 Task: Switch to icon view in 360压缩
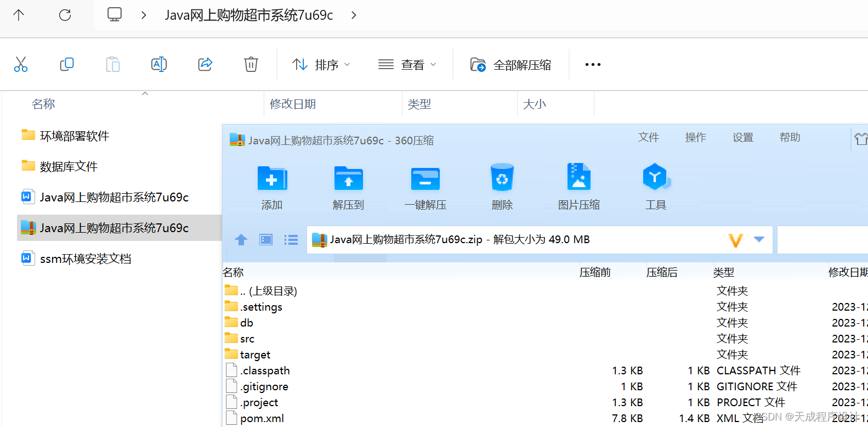click(266, 240)
